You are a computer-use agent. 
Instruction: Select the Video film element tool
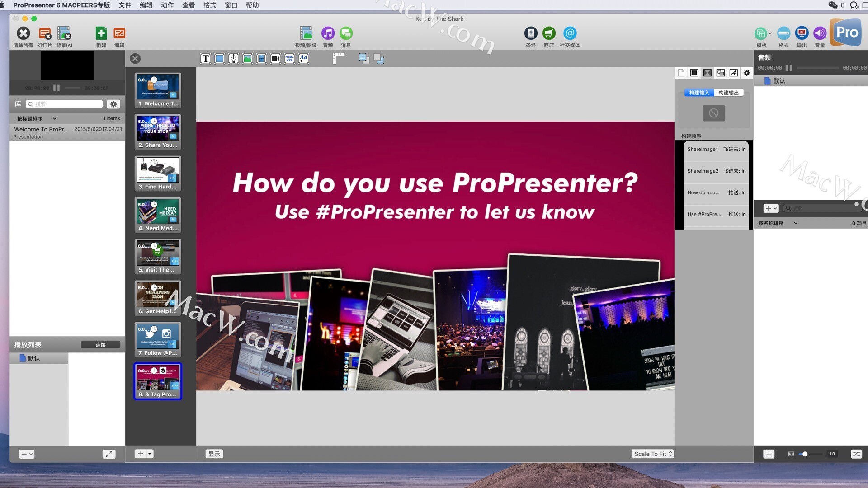[261, 59]
